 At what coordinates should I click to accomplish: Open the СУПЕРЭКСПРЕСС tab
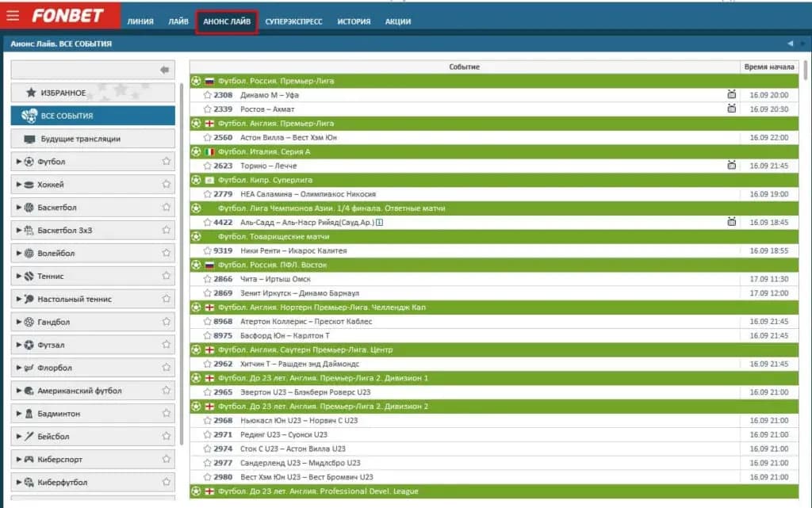(x=293, y=21)
